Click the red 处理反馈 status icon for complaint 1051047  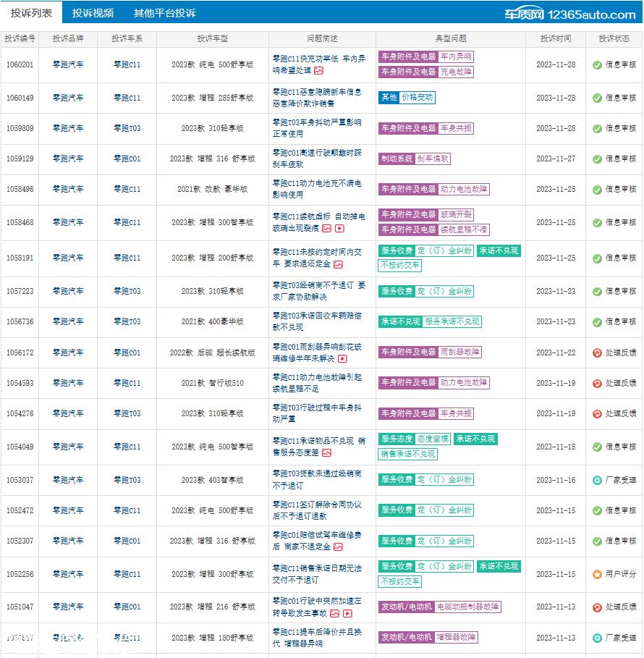coord(597,607)
